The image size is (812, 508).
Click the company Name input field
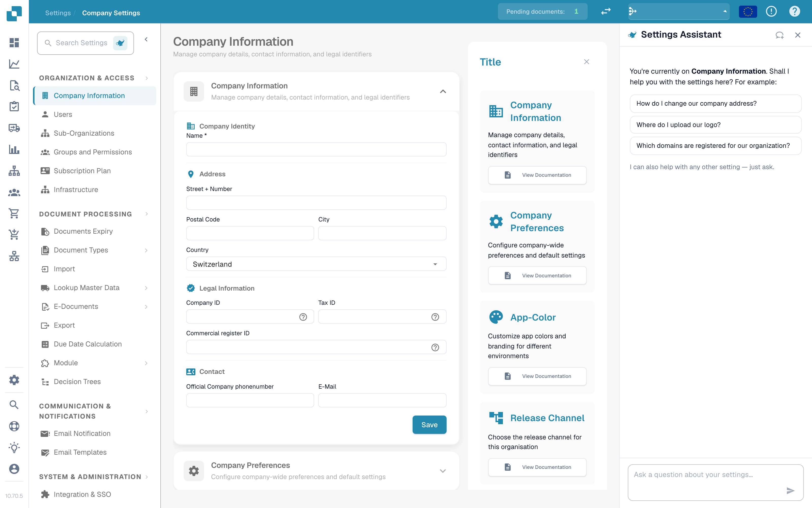pos(316,149)
